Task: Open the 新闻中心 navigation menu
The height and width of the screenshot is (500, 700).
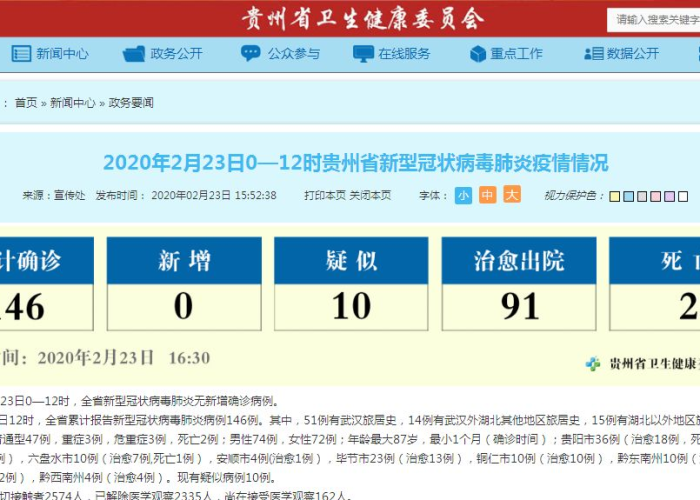Action: tap(62, 54)
